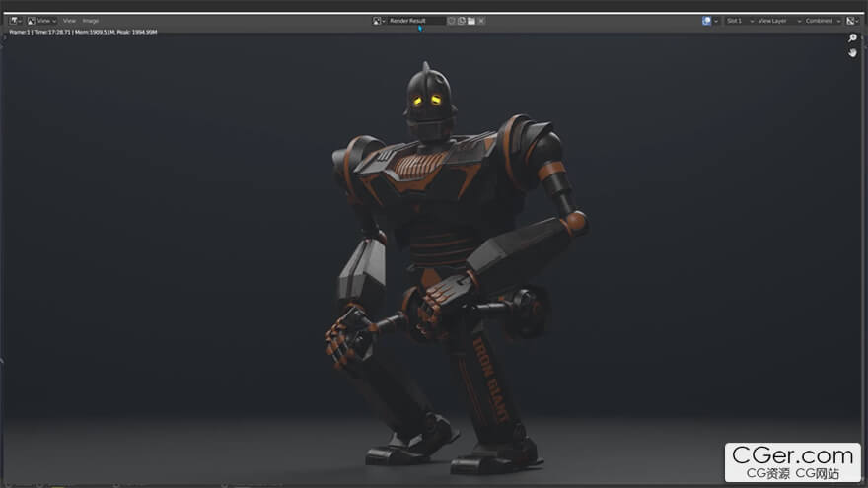Screen dimensions: 868x488
Task: Open the View menu
Action: (69, 21)
